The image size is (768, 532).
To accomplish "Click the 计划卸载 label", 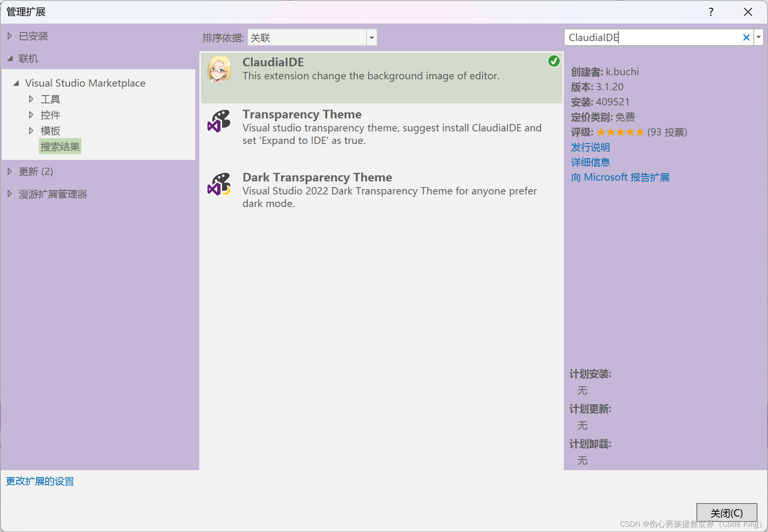I will click(x=590, y=444).
